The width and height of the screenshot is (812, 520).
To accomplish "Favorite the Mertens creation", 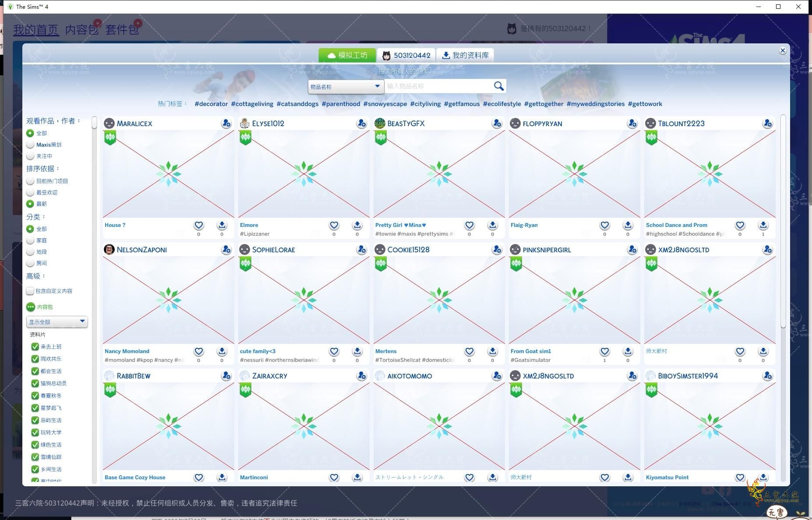I will pyautogui.click(x=470, y=351).
